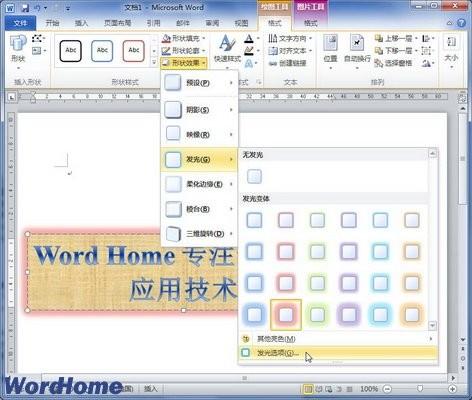
Task: Open the 预设(P) preset submenu
Action: pyautogui.click(x=199, y=83)
